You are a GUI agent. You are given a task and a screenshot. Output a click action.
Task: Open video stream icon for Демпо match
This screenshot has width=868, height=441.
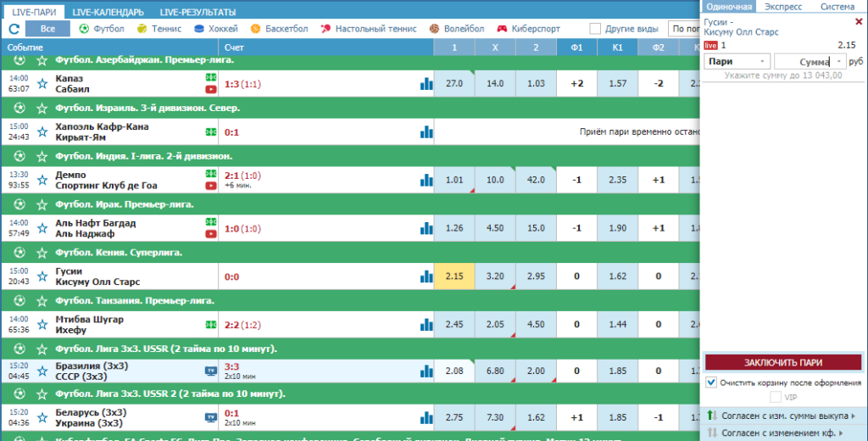pos(211,186)
